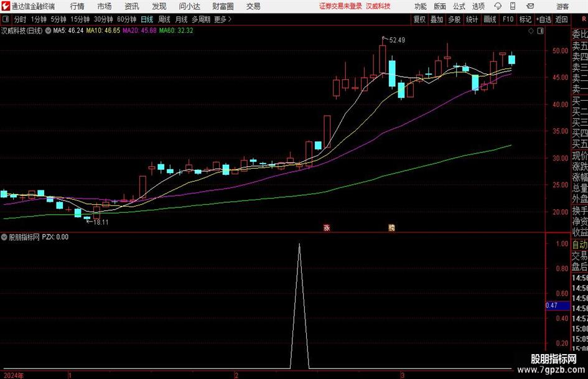Click the 复权 button
588x379 pixels.
(x=419, y=19)
